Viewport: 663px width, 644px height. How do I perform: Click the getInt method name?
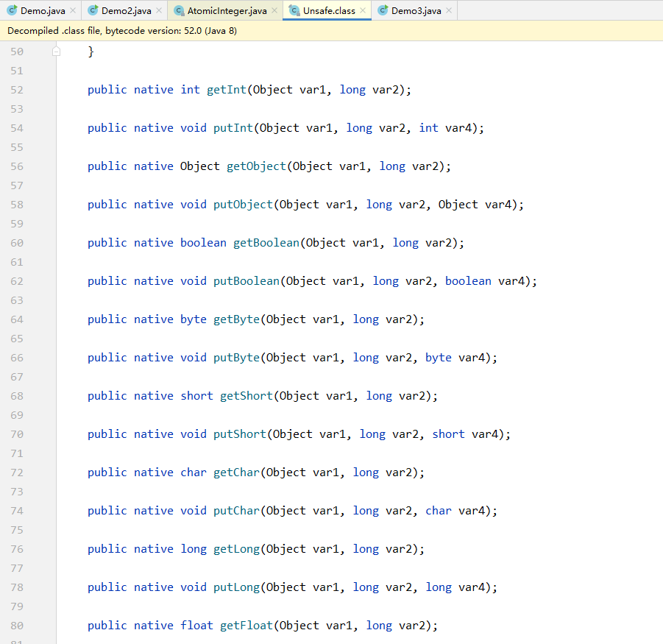226,90
